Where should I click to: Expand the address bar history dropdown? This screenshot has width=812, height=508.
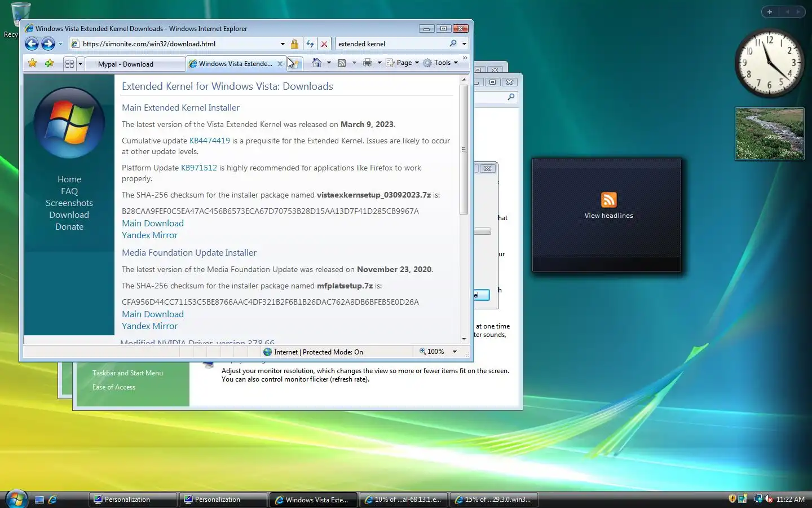(x=283, y=43)
